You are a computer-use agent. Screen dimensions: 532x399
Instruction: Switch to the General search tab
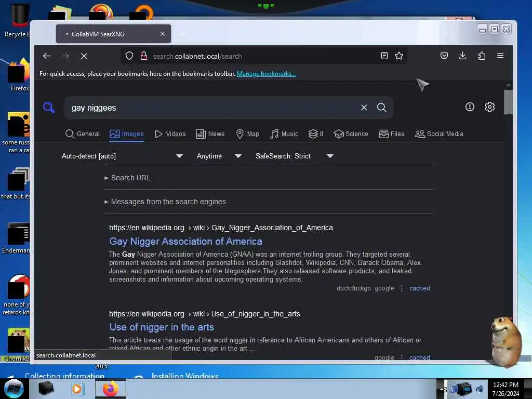tap(83, 134)
